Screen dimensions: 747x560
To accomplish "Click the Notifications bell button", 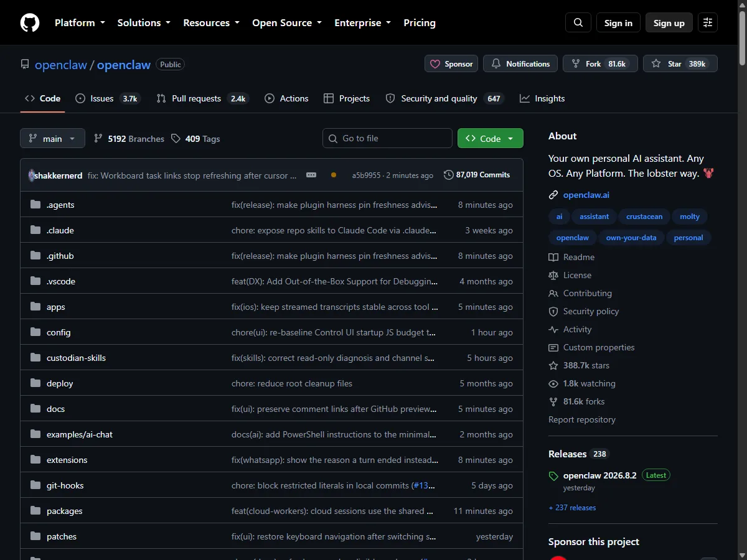I will (520, 63).
